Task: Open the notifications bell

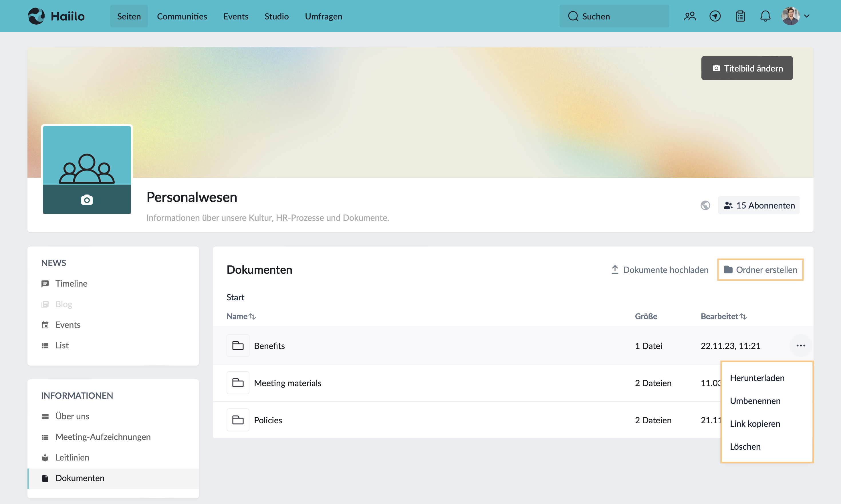Action: click(765, 16)
